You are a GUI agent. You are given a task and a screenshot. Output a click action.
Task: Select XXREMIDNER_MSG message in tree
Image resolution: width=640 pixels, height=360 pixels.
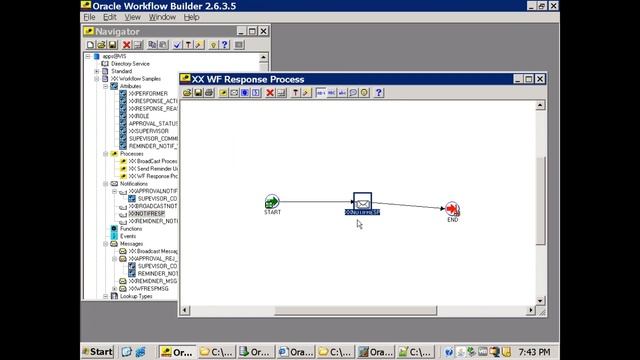pos(153,282)
